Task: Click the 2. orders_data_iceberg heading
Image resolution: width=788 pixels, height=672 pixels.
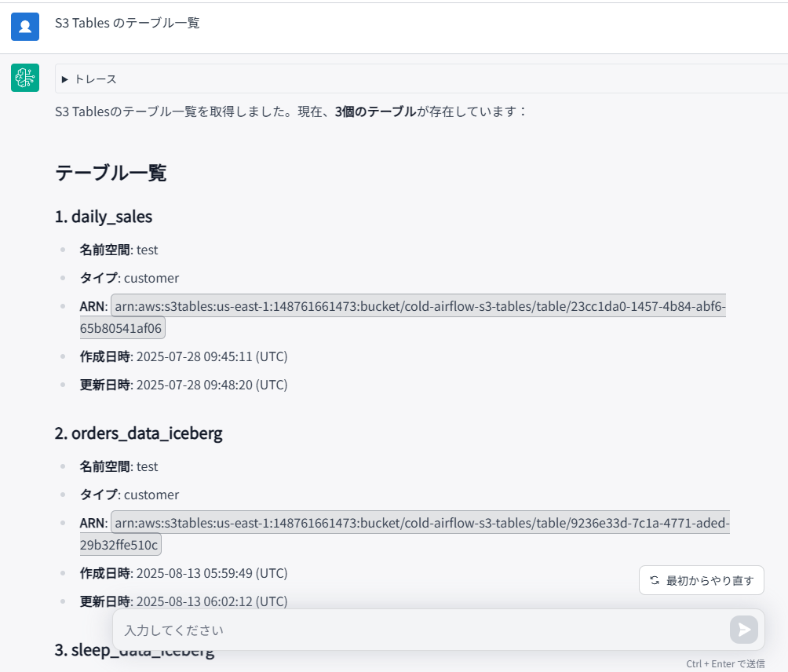Action: [x=139, y=433]
